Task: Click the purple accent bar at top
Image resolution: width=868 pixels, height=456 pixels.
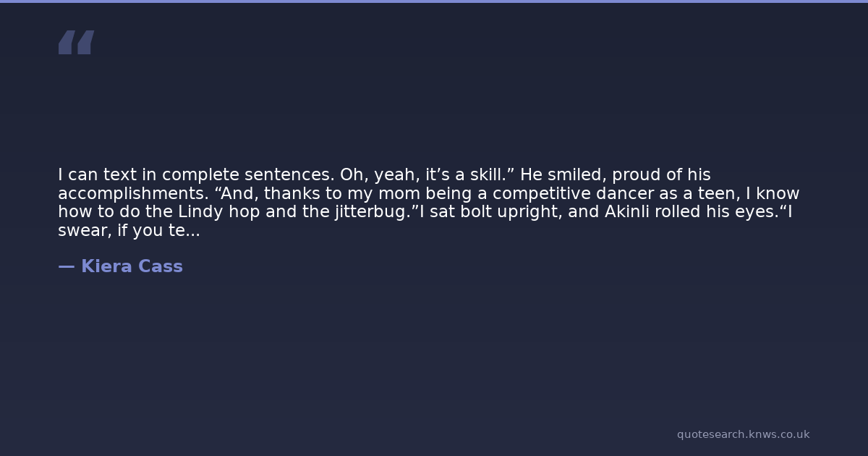Action: tap(434, 1)
